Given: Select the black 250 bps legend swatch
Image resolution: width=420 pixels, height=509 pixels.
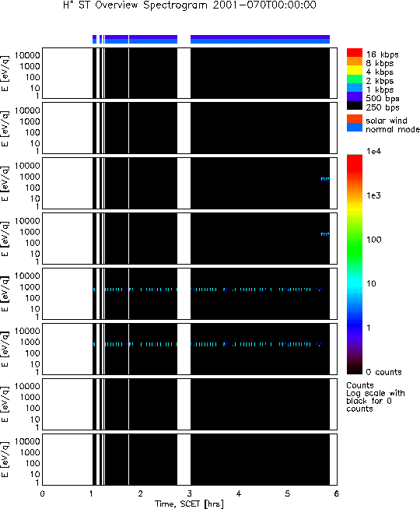Looking at the screenshot, I should [x=355, y=106].
